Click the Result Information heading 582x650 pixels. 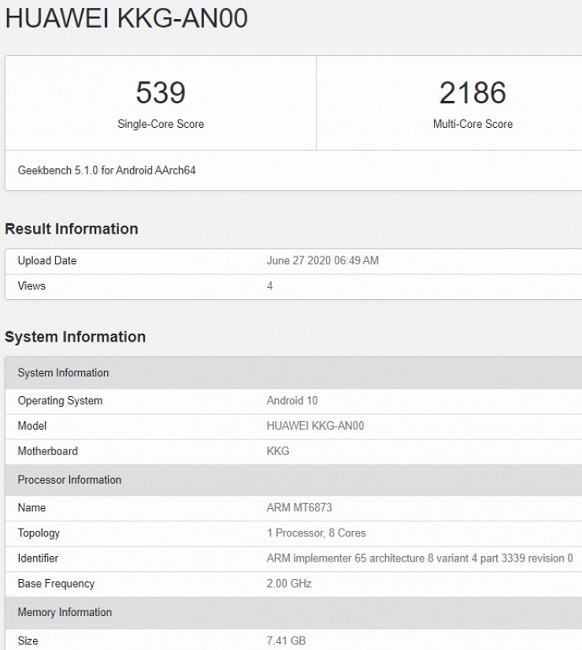click(x=71, y=229)
